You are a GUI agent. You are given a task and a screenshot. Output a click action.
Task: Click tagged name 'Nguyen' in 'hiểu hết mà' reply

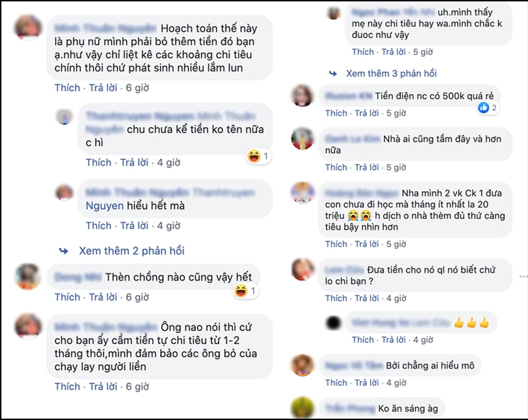(x=105, y=205)
